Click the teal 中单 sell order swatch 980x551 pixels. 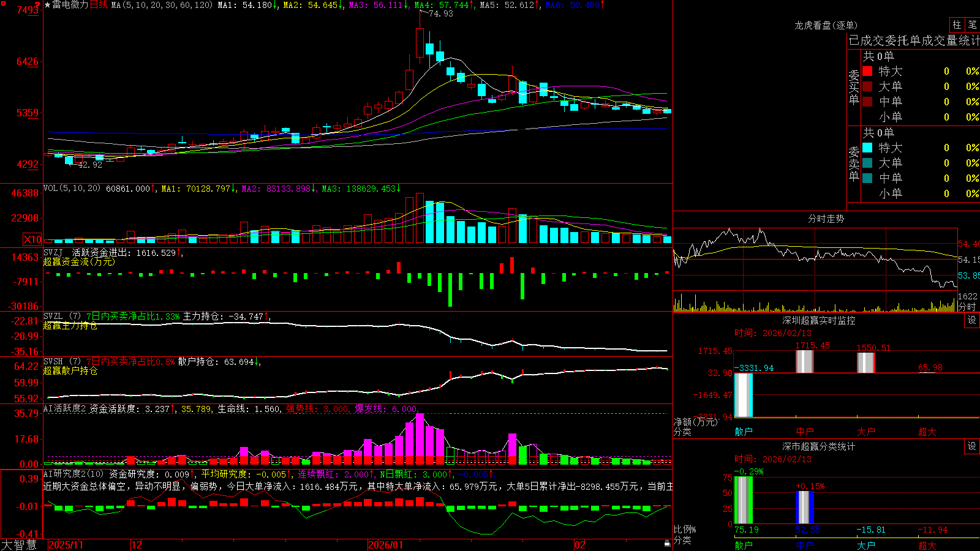coord(867,178)
